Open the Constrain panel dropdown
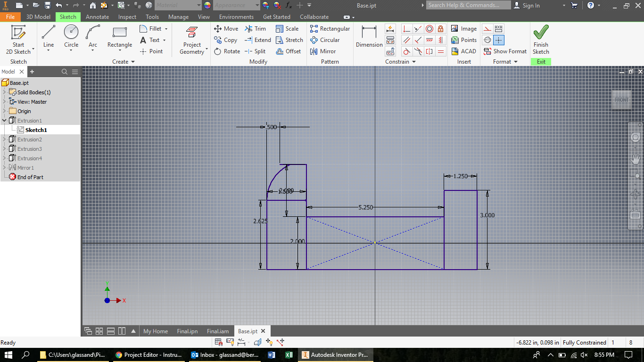644x362 pixels. click(x=401, y=62)
